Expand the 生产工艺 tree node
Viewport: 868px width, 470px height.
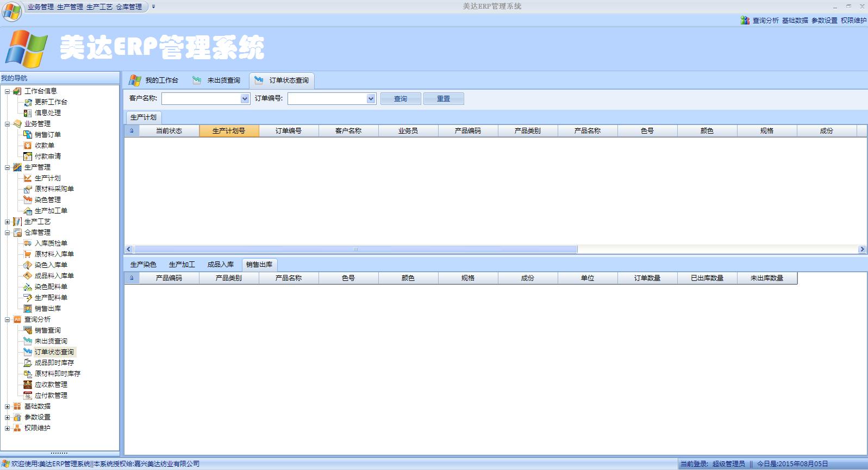click(x=7, y=222)
